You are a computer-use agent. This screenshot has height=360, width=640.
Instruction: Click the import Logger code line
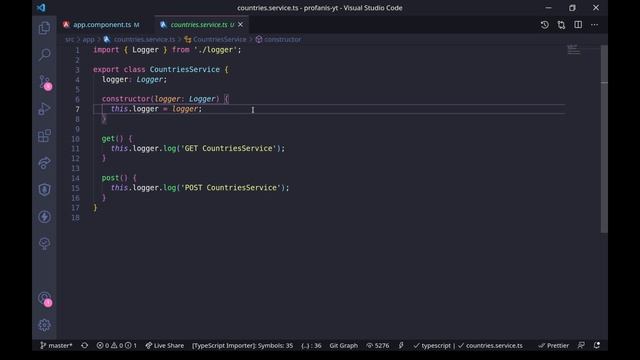click(167, 50)
